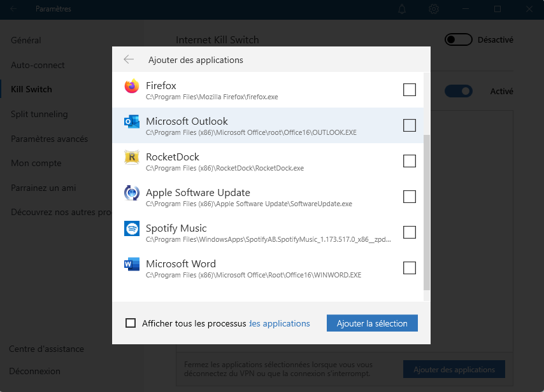544x392 pixels.
Task: Open Parrainez un ami tab
Action: [x=43, y=188]
